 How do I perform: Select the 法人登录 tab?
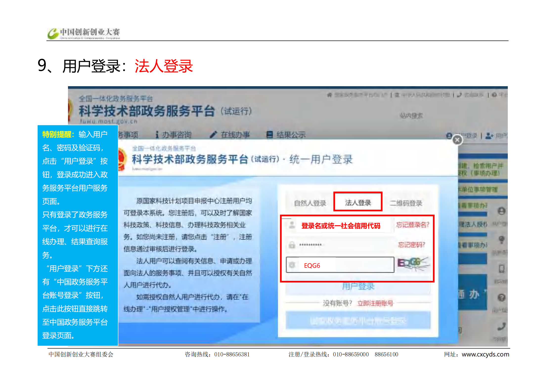[358, 203]
